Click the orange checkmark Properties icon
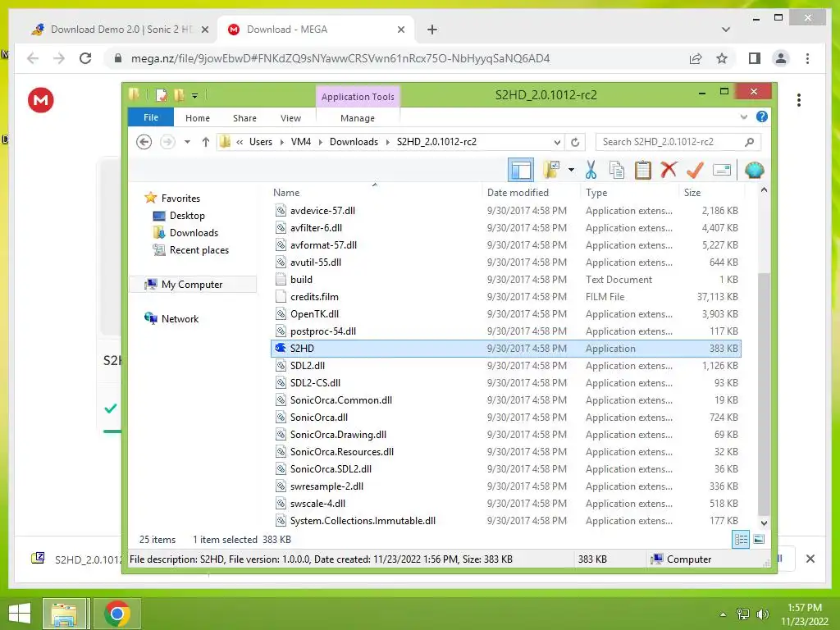 click(x=695, y=171)
